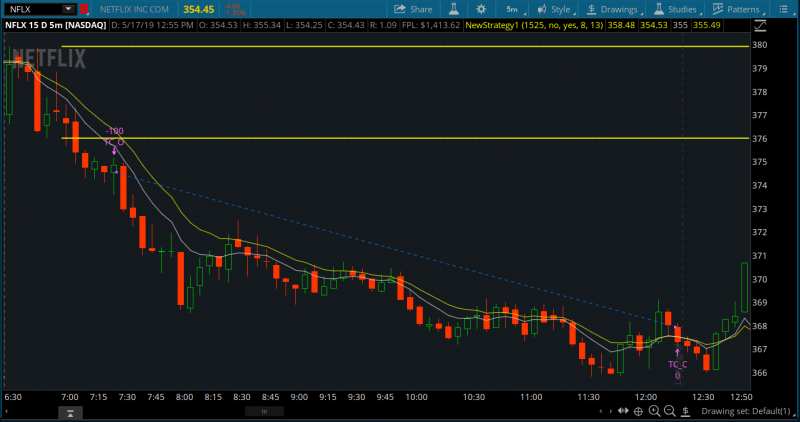Click the NFLX symbol input field
The height and width of the screenshot is (422, 800).
tap(32, 9)
